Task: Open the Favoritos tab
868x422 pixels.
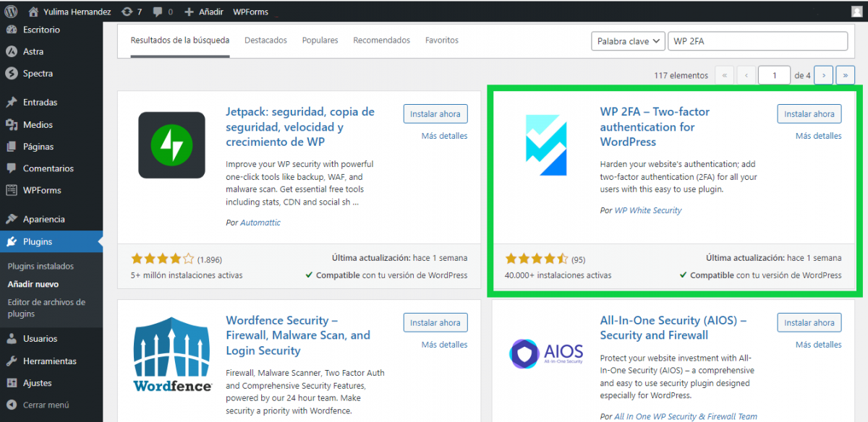Action: tap(441, 40)
